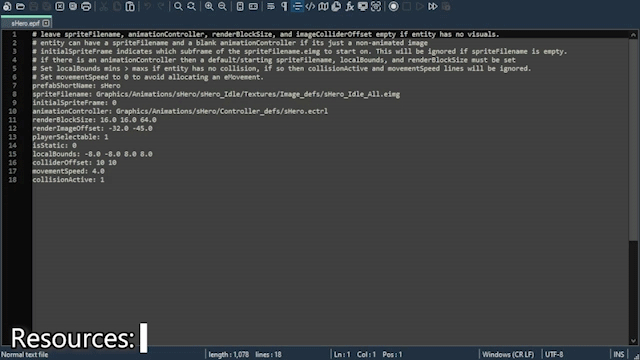Click the Stop recording square icon
The width and height of the screenshot is (640, 360).
(x=407, y=6)
